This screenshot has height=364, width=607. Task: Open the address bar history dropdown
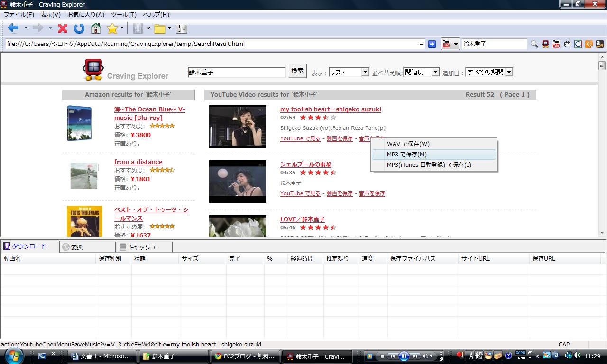click(x=422, y=44)
